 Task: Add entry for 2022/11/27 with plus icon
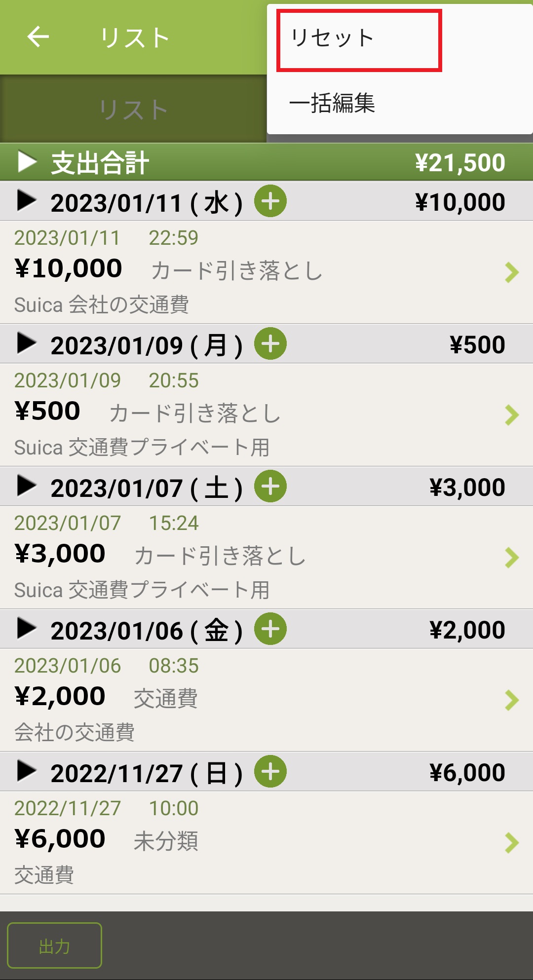(270, 772)
